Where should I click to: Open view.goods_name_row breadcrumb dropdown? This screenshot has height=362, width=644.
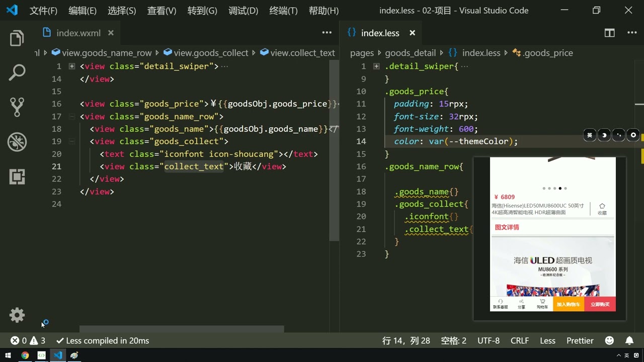[101, 53]
